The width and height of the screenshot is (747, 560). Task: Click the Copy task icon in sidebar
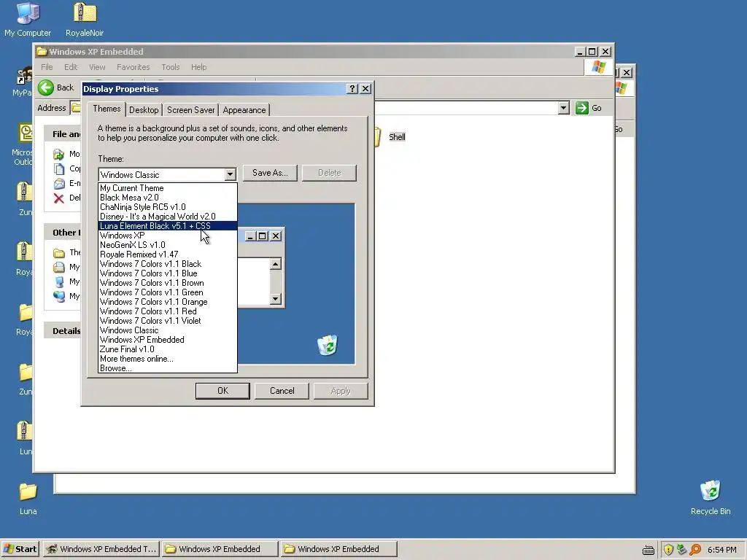[58, 168]
